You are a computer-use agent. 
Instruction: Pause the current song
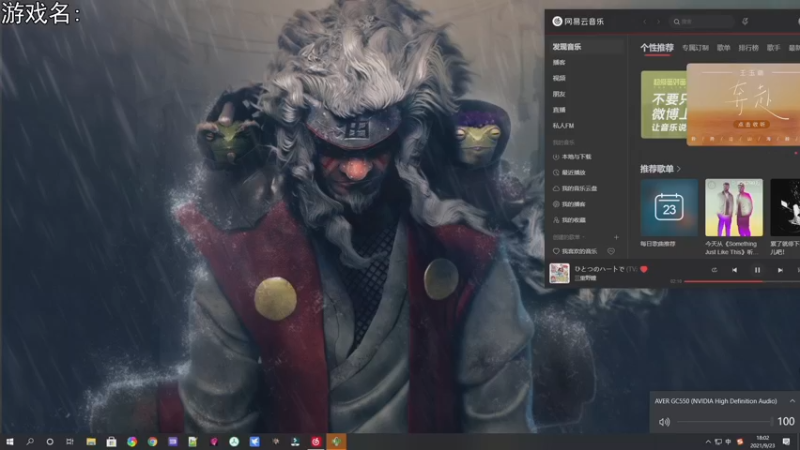pyautogui.click(x=757, y=270)
